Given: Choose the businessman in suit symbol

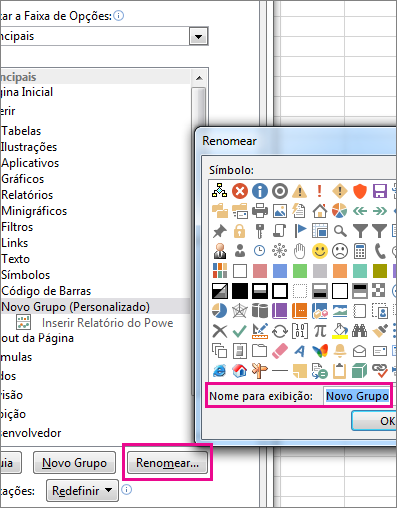Looking at the screenshot, I should pyautogui.click(x=220, y=251).
